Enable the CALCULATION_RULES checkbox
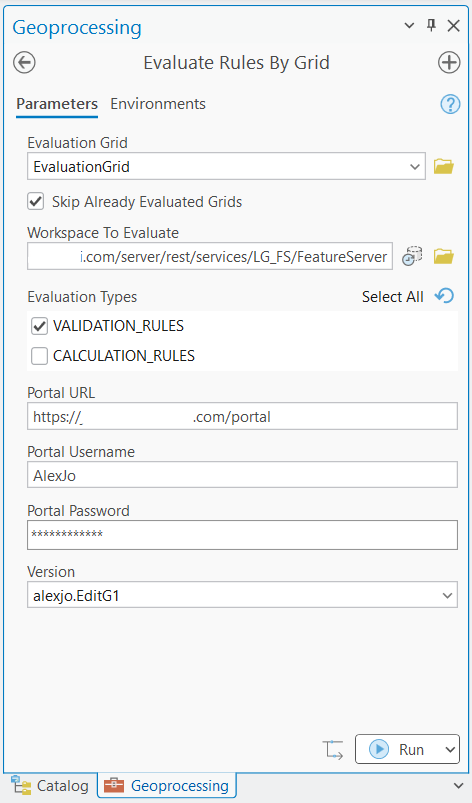Image resolution: width=472 pixels, height=803 pixels. click(39, 355)
